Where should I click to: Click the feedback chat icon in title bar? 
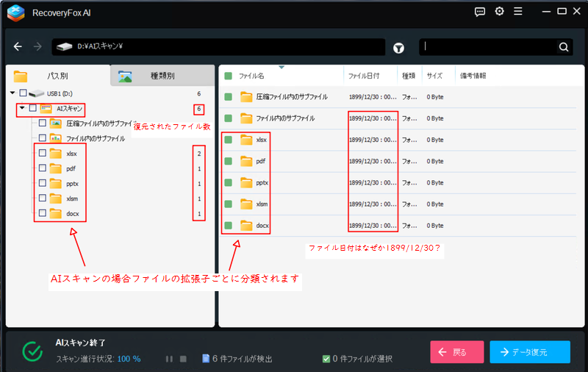tap(480, 12)
